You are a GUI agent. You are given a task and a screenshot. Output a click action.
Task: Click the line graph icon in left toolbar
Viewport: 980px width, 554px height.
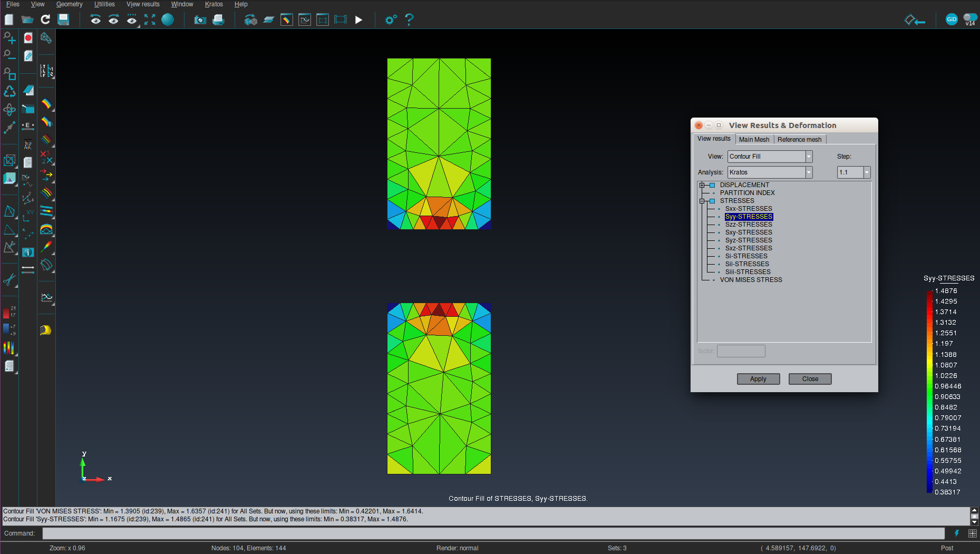pos(46,297)
